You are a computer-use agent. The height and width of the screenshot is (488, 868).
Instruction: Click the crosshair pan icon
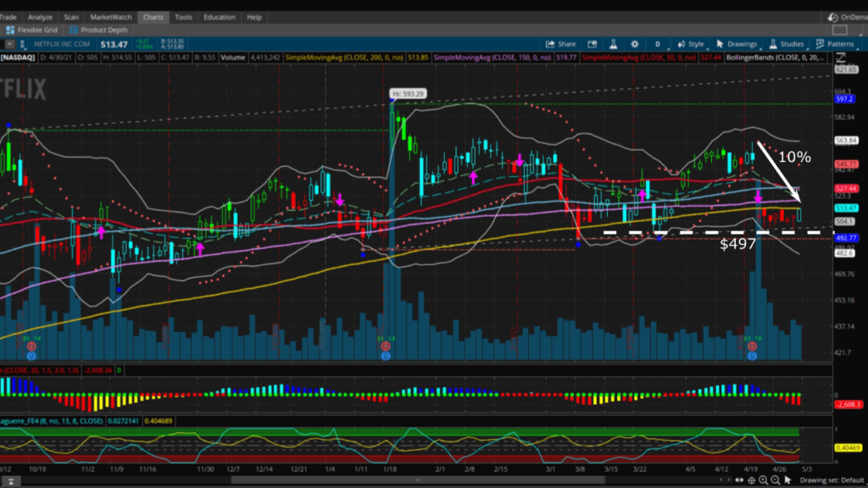[x=751, y=480]
